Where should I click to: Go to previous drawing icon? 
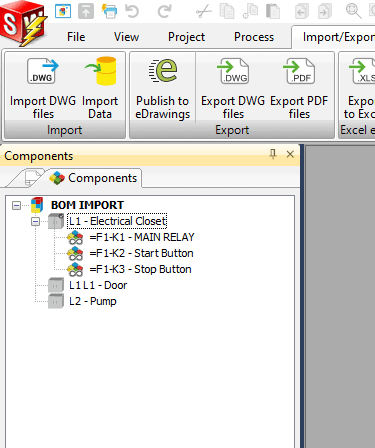[x=302, y=11]
